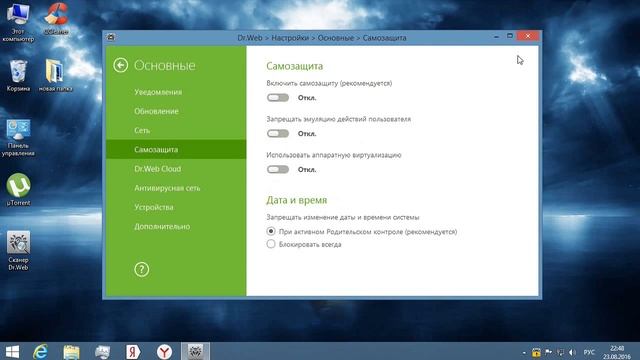Open the volume speaker tray icon
Screen dimensions: 640x360
(x=572, y=352)
